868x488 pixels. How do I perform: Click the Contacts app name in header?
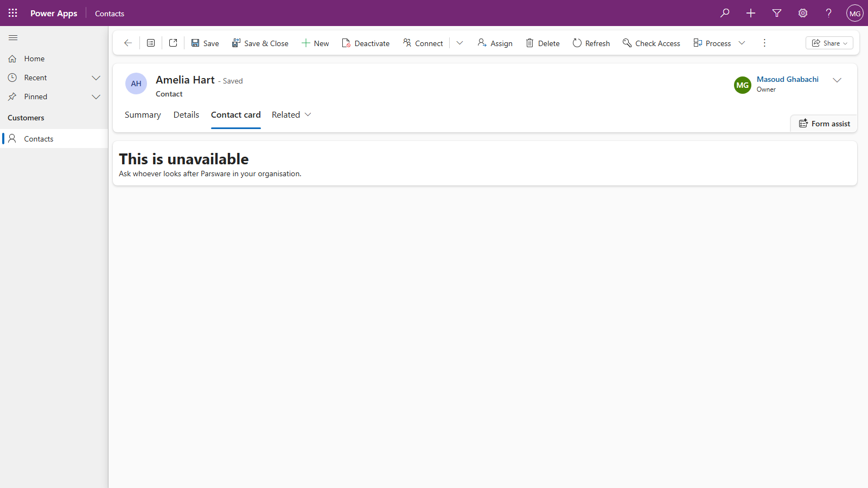point(110,14)
